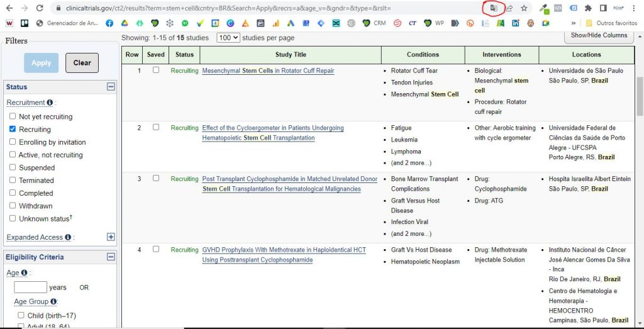Check the Terminated status filter
This screenshot has width=644, height=329.
coord(13,180)
